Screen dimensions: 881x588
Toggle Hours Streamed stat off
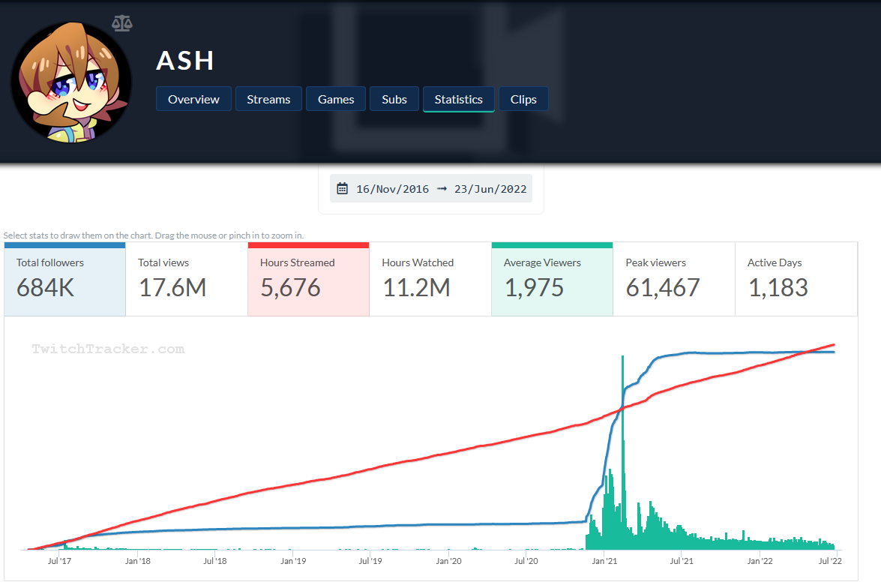point(308,279)
